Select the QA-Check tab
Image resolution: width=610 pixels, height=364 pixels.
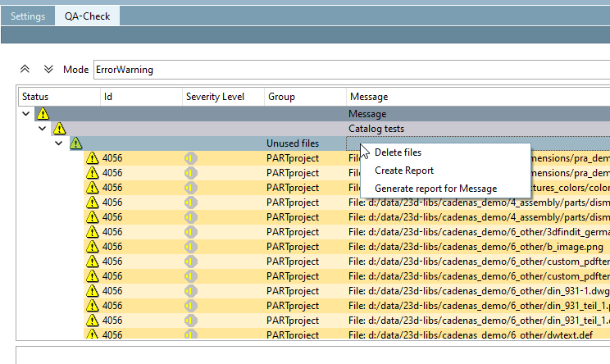(87, 16)
